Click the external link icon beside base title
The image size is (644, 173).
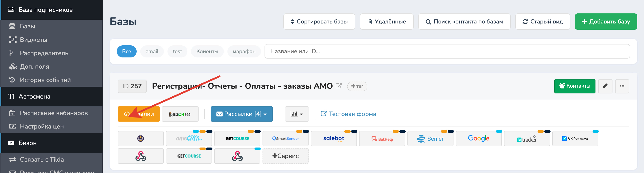(339, 86)
